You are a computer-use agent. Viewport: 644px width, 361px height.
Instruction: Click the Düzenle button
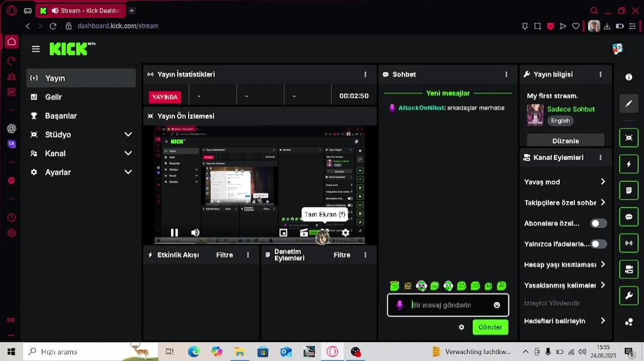(x=565, y=140)
